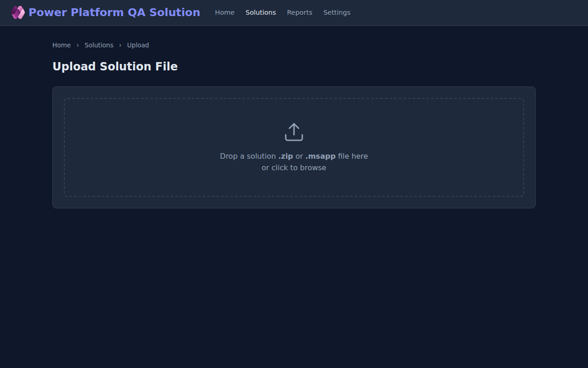Select the Upload breadcrumb entry
This screenshot has height=368, width=588.
point(138,45)
